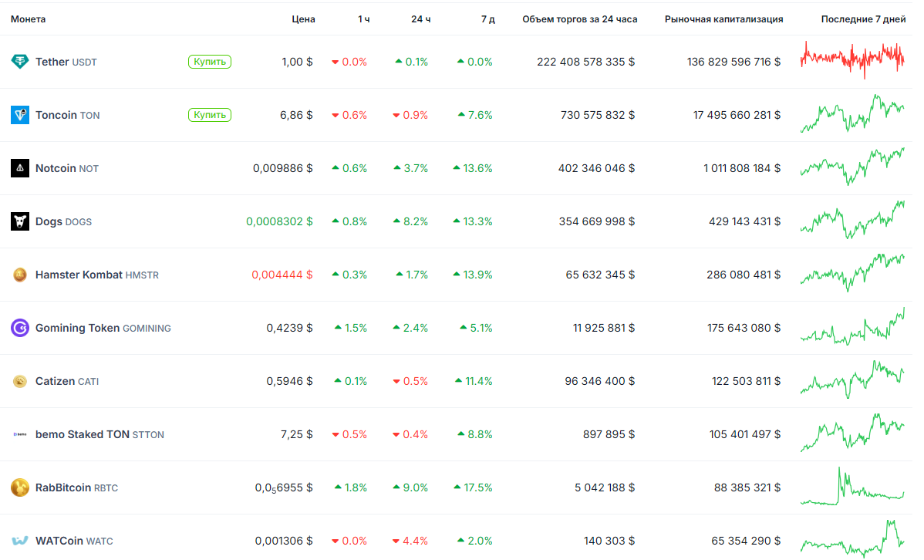Open the RabBitcoin RBTC coin page
The height and width of the screenshot is (560, 924).
76,487
